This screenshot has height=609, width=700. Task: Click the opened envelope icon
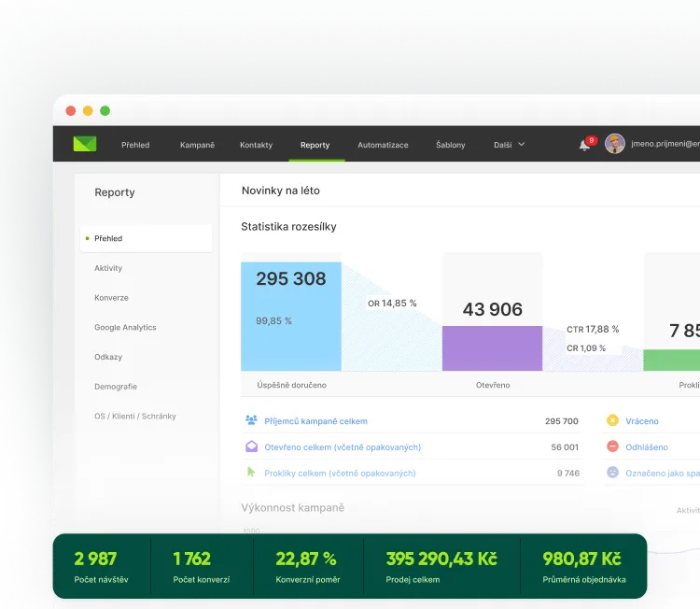coord(251,446)
